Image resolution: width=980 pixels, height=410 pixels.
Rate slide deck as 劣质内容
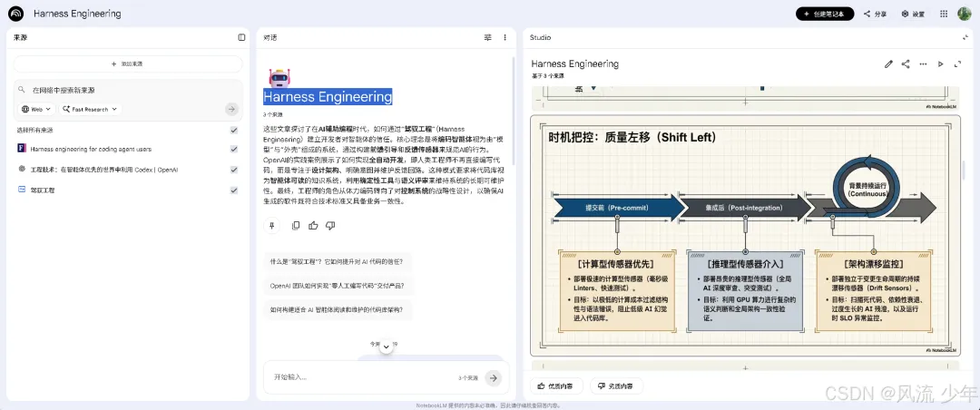(x=616, y=386)
